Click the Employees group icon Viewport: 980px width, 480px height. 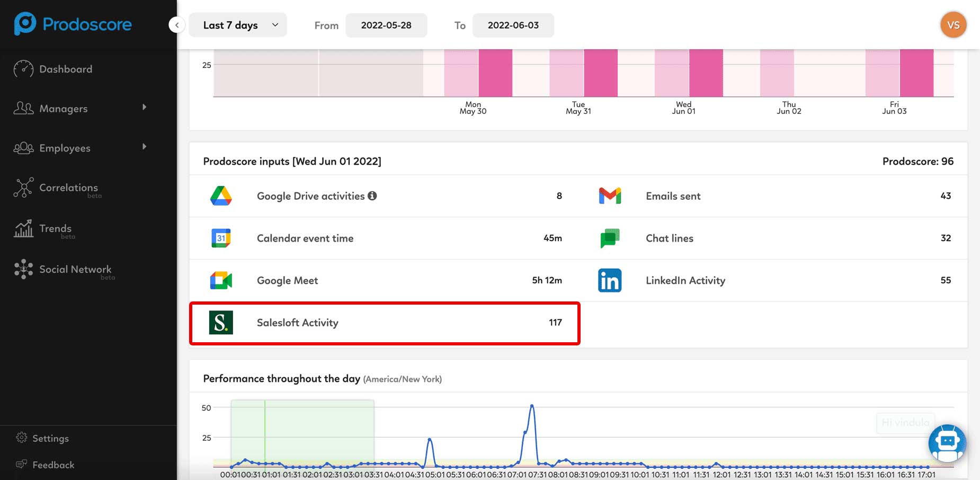click(x=23, y=148)
